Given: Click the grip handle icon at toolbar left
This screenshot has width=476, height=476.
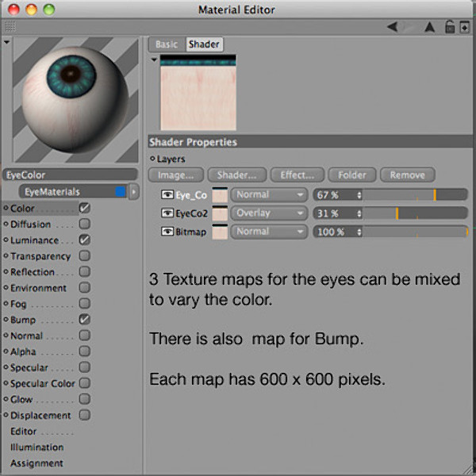Looking at the screenshot, I should [10, 27].
